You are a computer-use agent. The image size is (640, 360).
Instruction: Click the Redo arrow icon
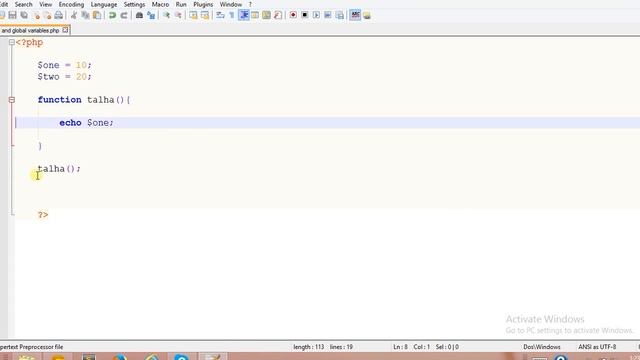click(x=124, y=15)
